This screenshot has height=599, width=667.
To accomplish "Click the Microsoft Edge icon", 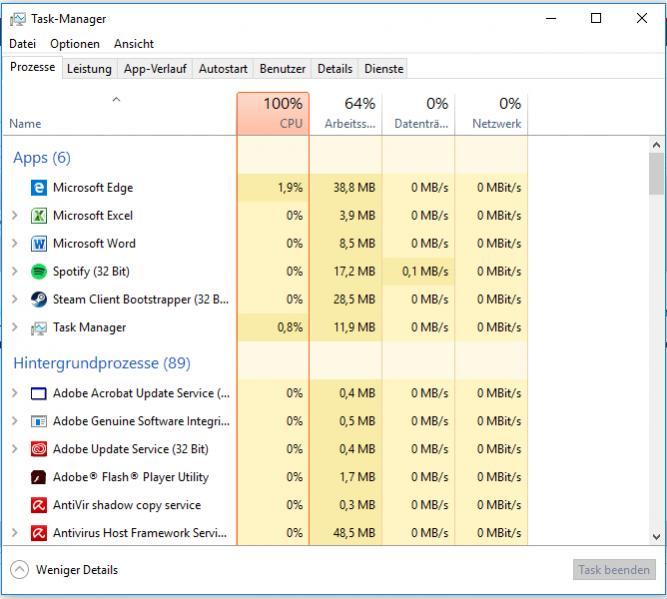I will tap(39, 187).
